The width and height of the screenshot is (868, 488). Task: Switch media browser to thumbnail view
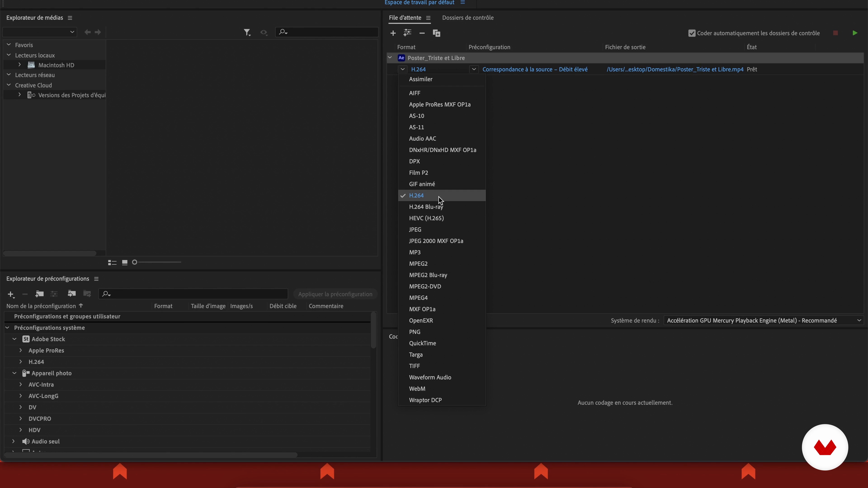[125, 262]
